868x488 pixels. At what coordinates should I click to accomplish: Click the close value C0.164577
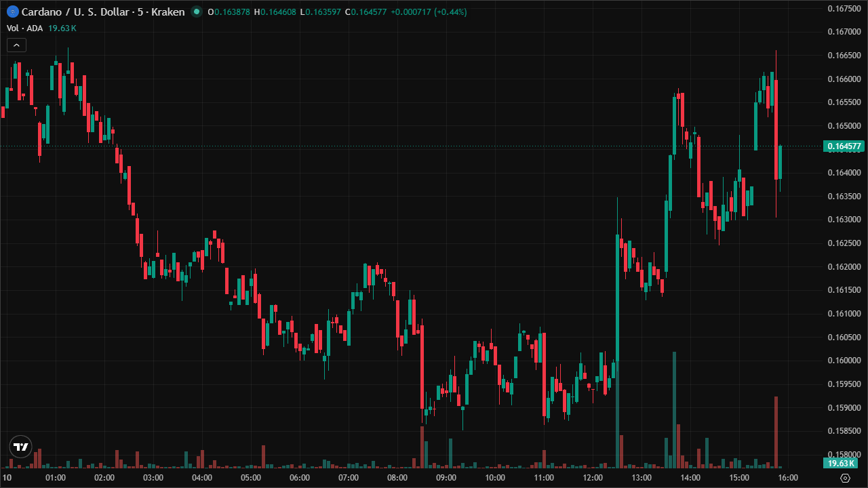pos(366,12)
